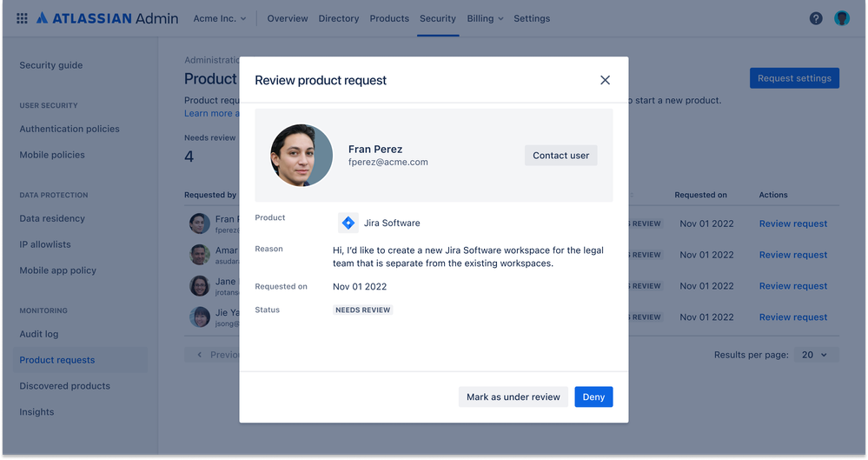Click Review request link in fourth row
Viewport: 868px width, 460px height.
coord(792,317)
